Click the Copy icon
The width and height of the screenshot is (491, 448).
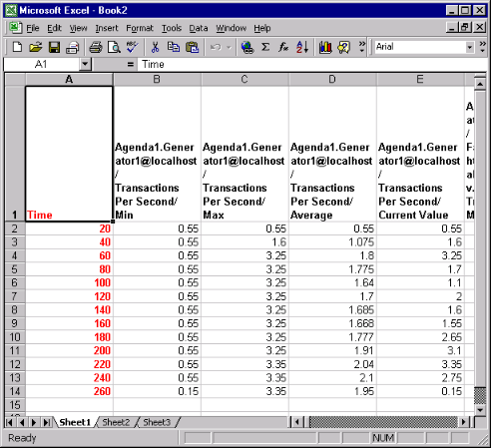tap(174, 47)
